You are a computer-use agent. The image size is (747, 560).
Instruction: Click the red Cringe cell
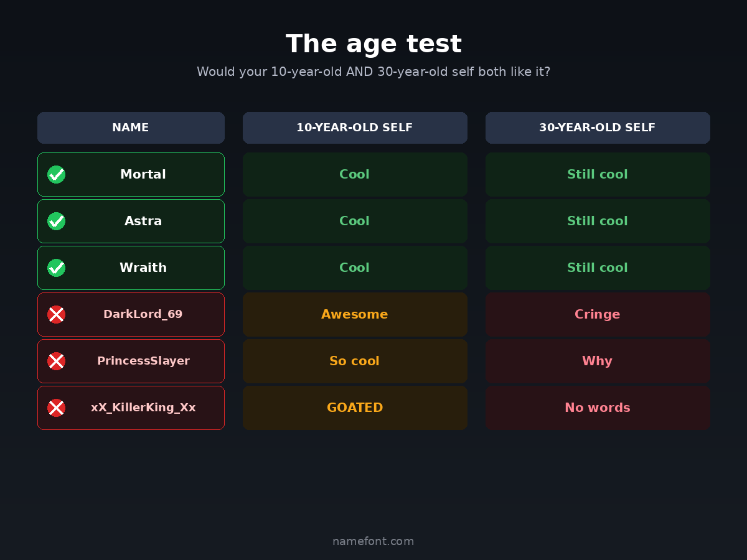598,315
